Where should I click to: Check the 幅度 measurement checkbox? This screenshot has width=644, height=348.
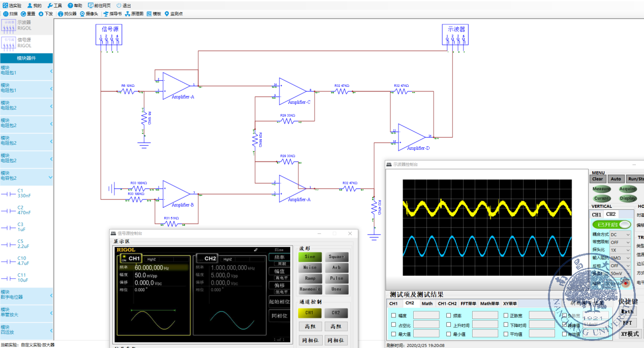click(393, 315)
